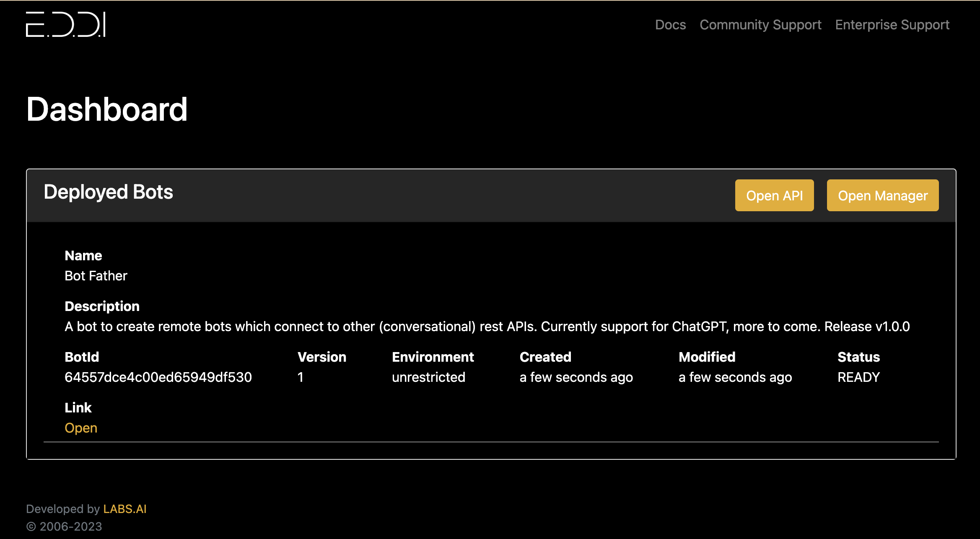This screenshot has height=539, width=980.
Task: Click the Deployed Bots panel title
Action: 108,192
